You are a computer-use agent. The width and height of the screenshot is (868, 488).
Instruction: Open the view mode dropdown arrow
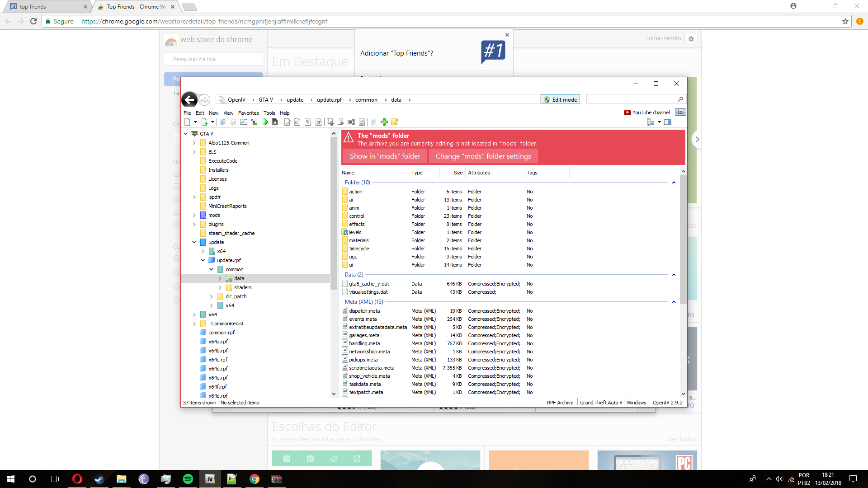659,122
